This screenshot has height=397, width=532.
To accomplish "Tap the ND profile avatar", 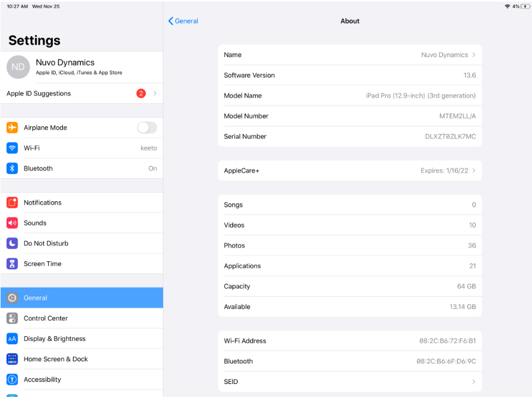I will [x=18, y=67].
